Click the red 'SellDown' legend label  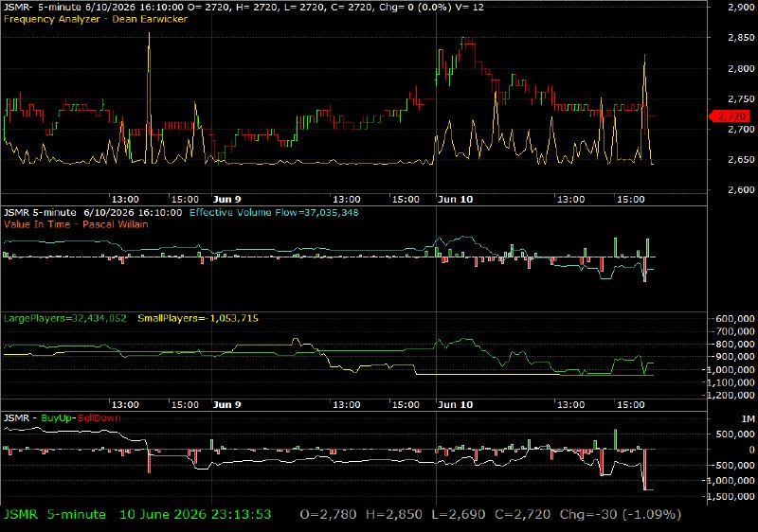[x=99, y=418]
